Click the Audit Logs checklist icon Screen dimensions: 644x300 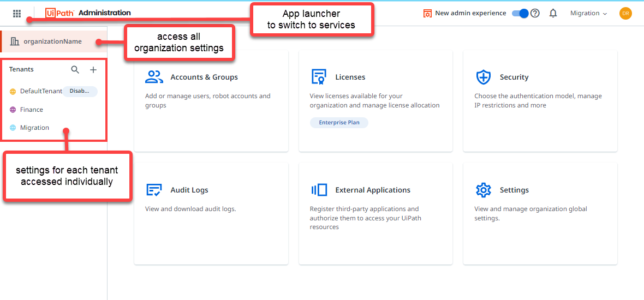click(154, 190)
